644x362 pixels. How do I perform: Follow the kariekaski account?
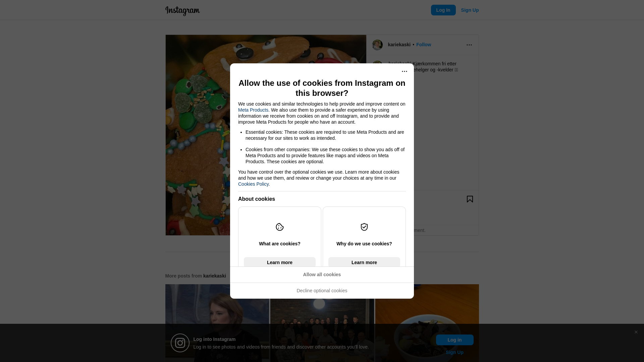point(424,45)
